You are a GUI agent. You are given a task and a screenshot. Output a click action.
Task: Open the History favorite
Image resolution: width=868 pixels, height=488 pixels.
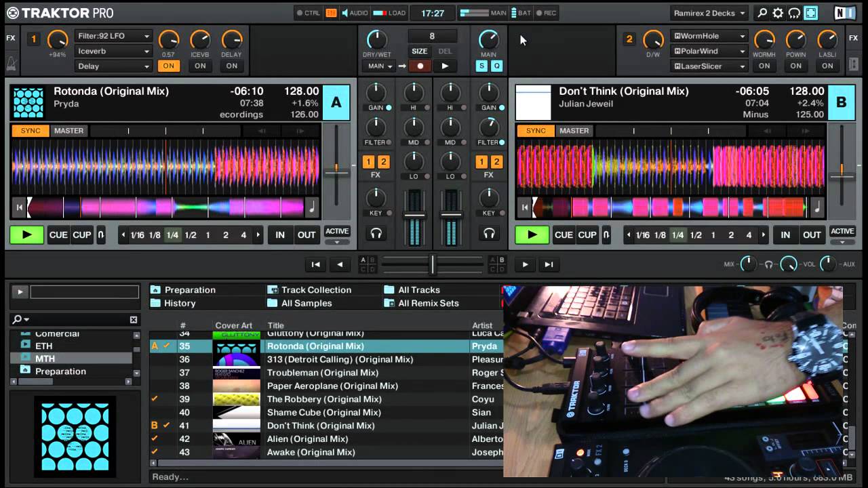point(173,303)
